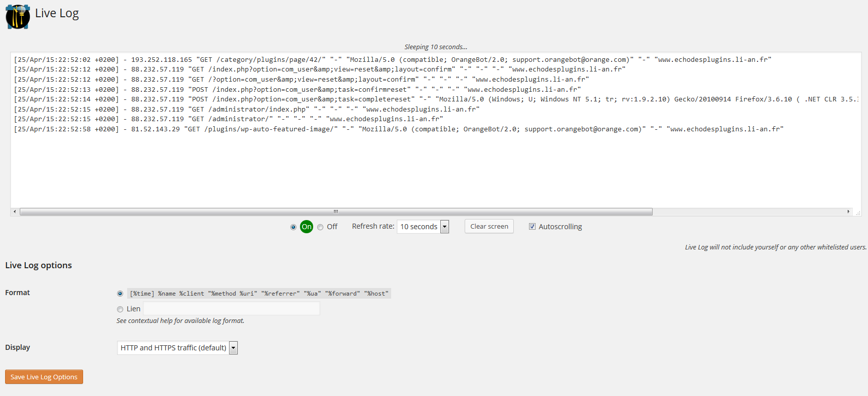Toggle the Autoscrolling checkbox
The width and height of the screenshot is (868, 396).
click(532, 227)
